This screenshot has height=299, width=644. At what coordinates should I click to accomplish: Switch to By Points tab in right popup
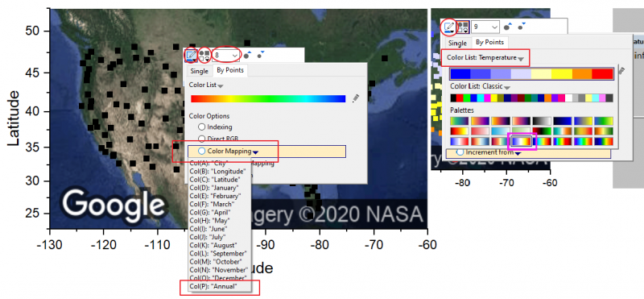click(x=489, y=42)
